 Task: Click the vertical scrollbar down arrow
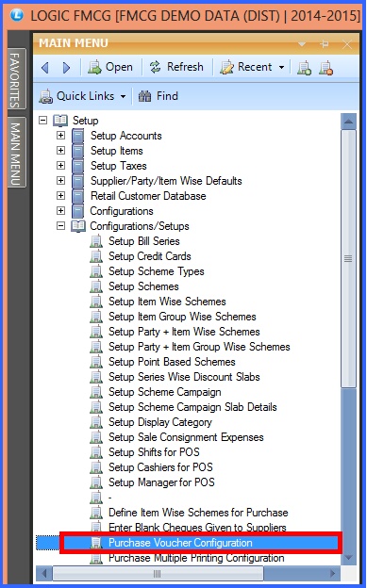click(x=348, y=557)
